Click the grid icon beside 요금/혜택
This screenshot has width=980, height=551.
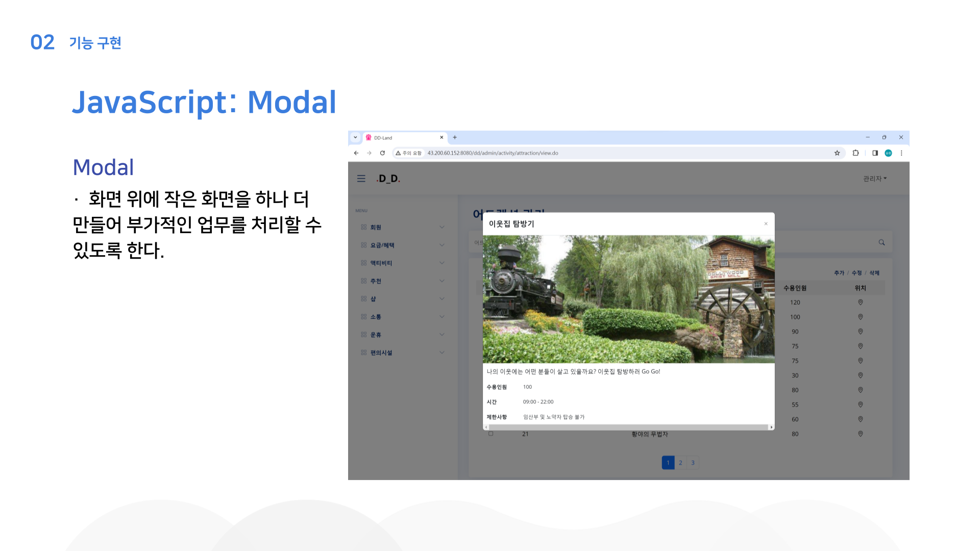(364, 245)
